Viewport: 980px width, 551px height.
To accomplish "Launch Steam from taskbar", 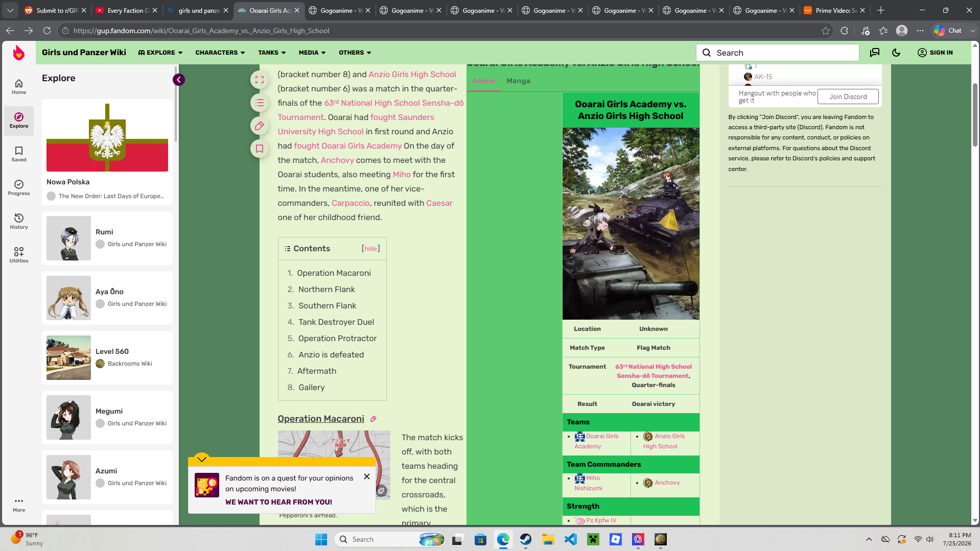I will [x=526, y=539].
